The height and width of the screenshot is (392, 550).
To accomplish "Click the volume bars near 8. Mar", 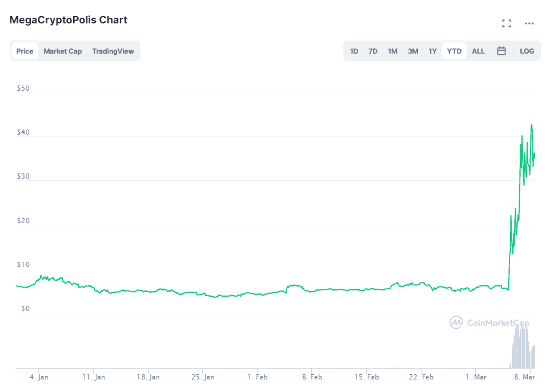I will (x=522, y=346).
